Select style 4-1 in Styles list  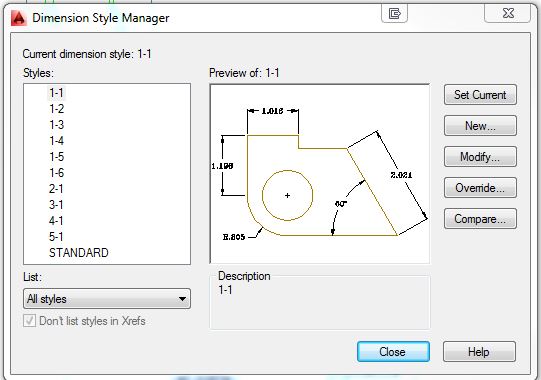point(56,221)
